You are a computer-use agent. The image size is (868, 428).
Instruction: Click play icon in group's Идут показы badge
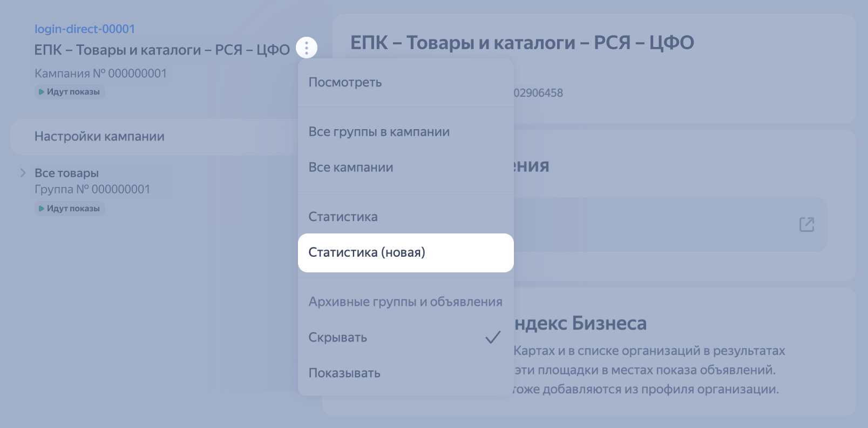click(x=42, y=209)
